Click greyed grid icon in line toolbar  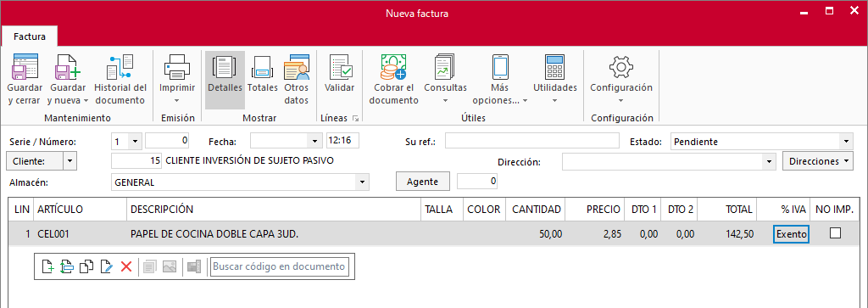(194, 266)
